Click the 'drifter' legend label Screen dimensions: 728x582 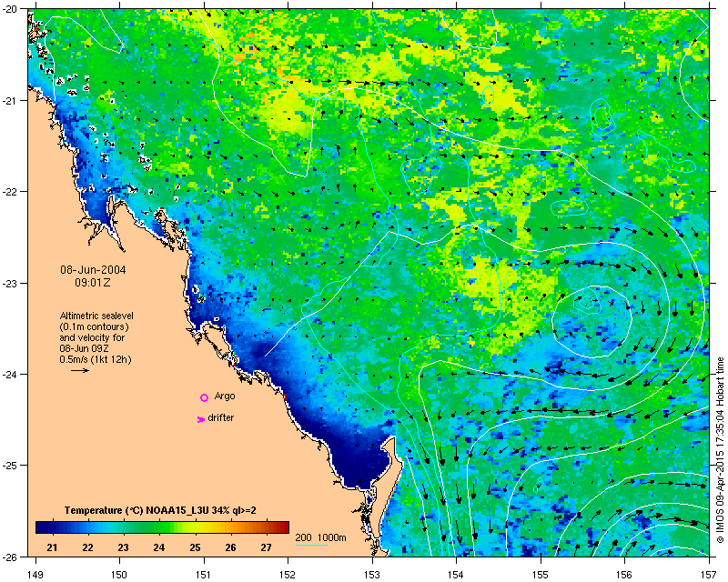pos(220,417)
